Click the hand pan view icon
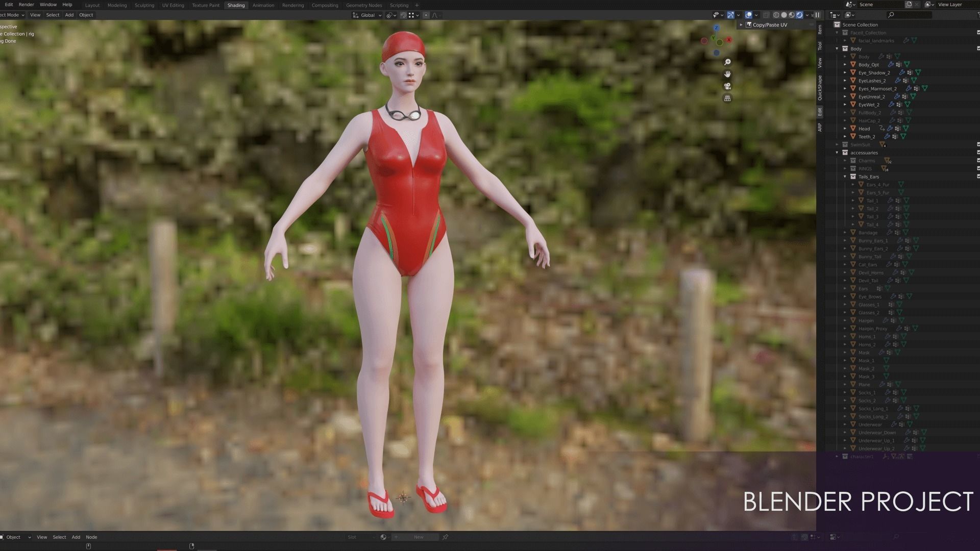Viewport: 980px width, 551px height. point(727,74)
